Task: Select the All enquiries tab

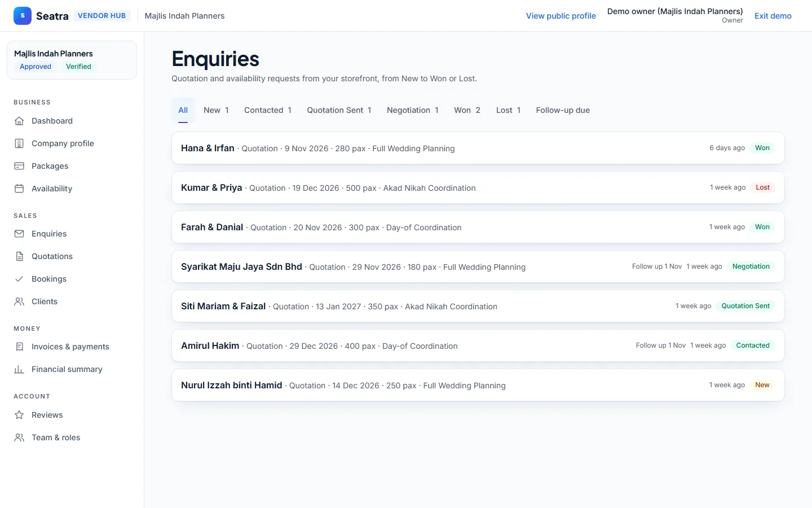Action: (183, 110)
